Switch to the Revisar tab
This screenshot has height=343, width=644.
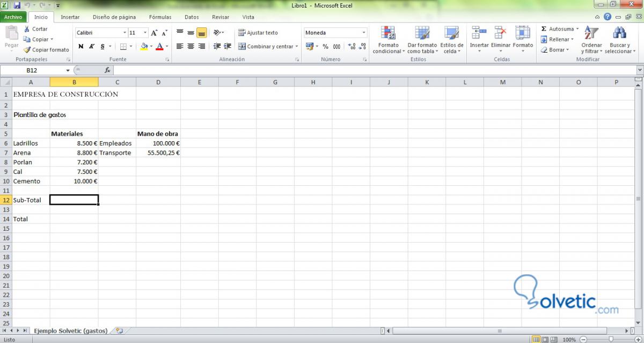tap(221, 17)
